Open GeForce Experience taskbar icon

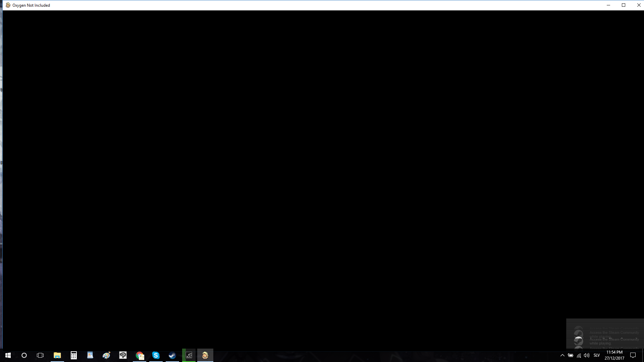(189, 355)
